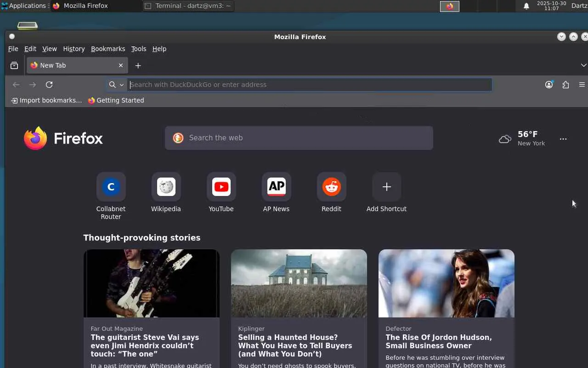Click the Jordon Hudson story thumbnail

coord(447,283)
